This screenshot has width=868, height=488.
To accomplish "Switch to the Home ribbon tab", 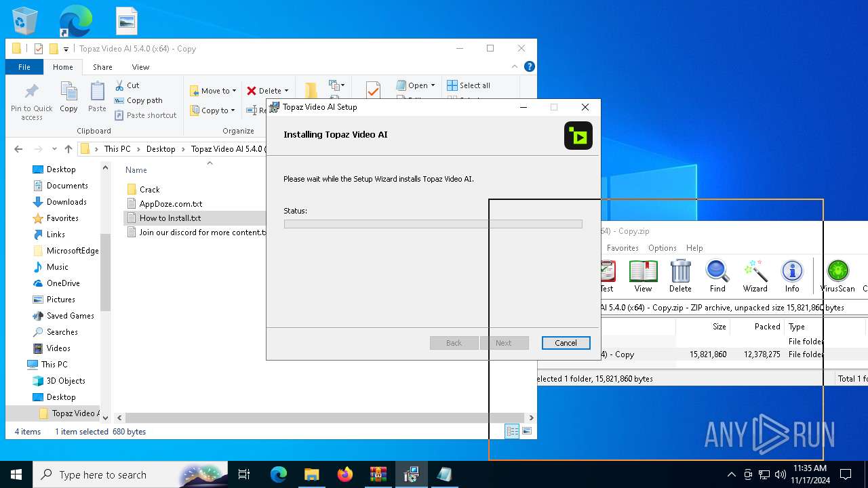I will pyautogui.click(x=63, y=67).
